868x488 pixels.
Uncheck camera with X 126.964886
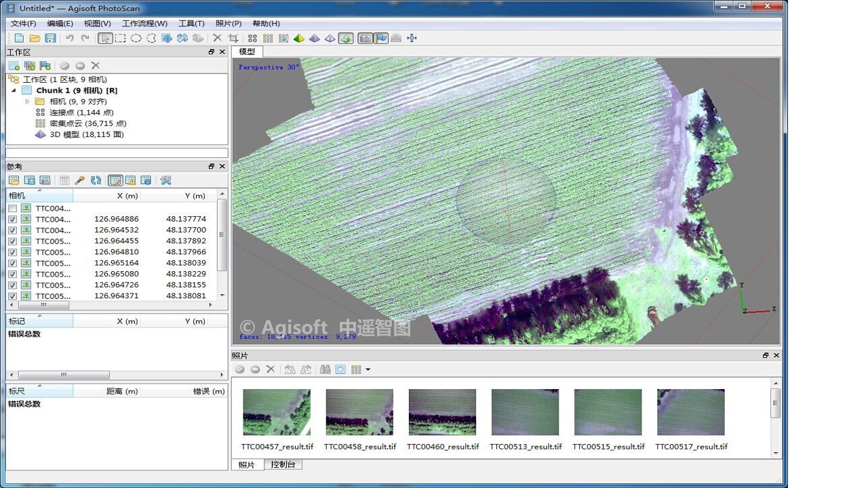click(x=12, y=220)
